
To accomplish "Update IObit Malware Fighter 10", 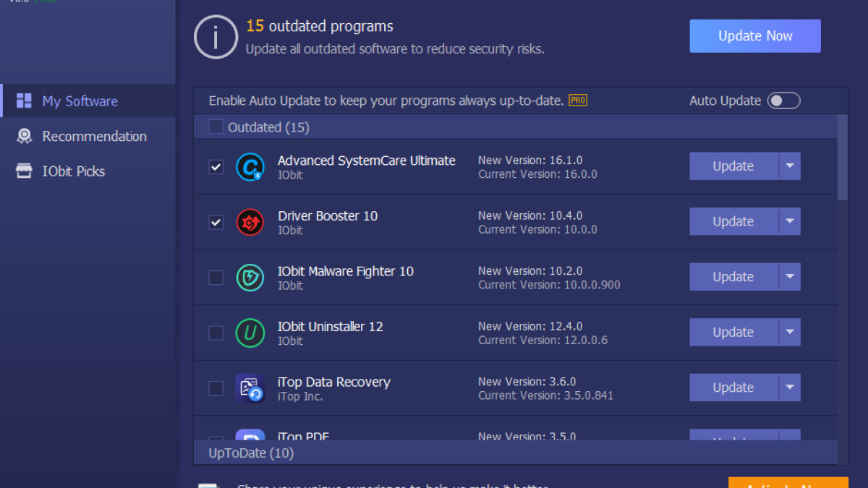I will point(733,277).
